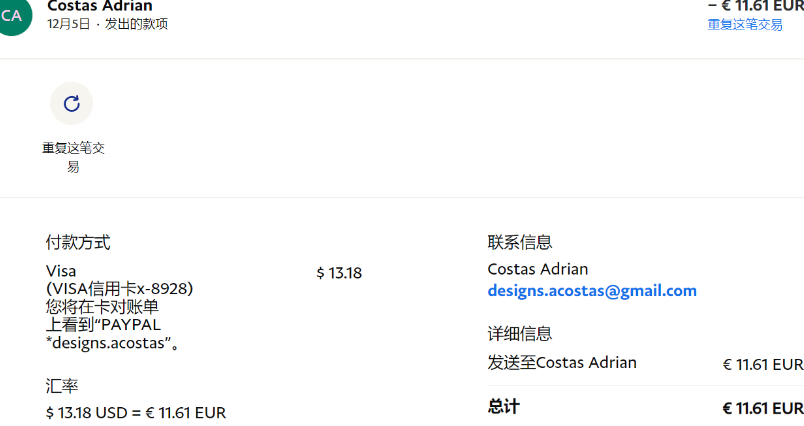Click the 详细信息 section heading

coord(519,334)
